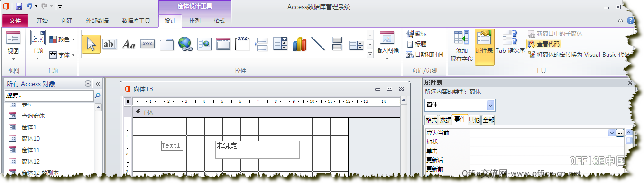Open the 窗体 object combo box
The width and height of the screenshot is (644, 183).
pos(460,105)
